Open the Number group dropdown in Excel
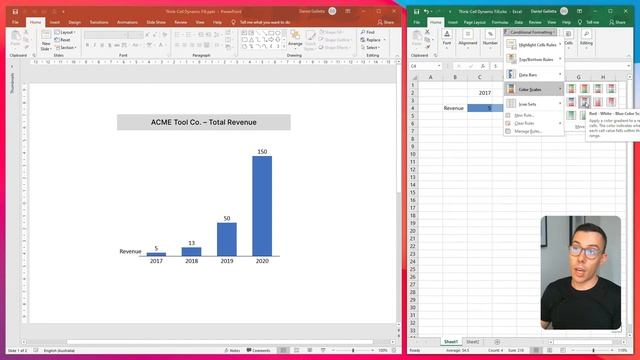 tap(490, 40)
